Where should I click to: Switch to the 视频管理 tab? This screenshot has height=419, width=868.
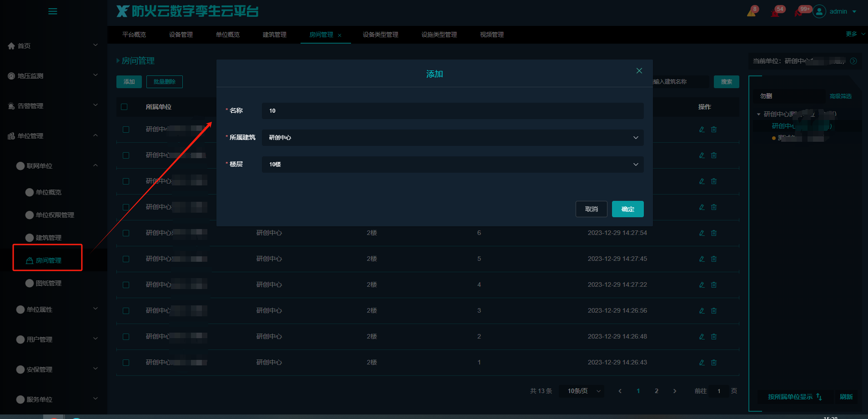[x=492, y=35]
